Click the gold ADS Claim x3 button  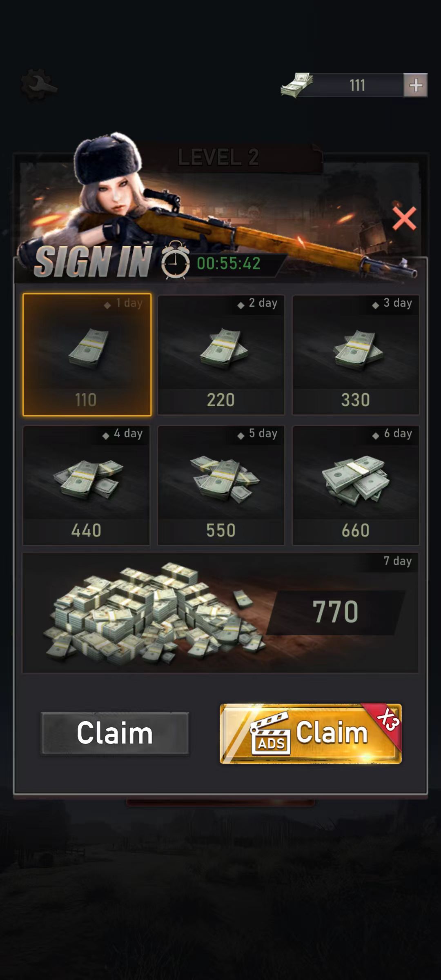pyautogui.click(x=311, y=733)
